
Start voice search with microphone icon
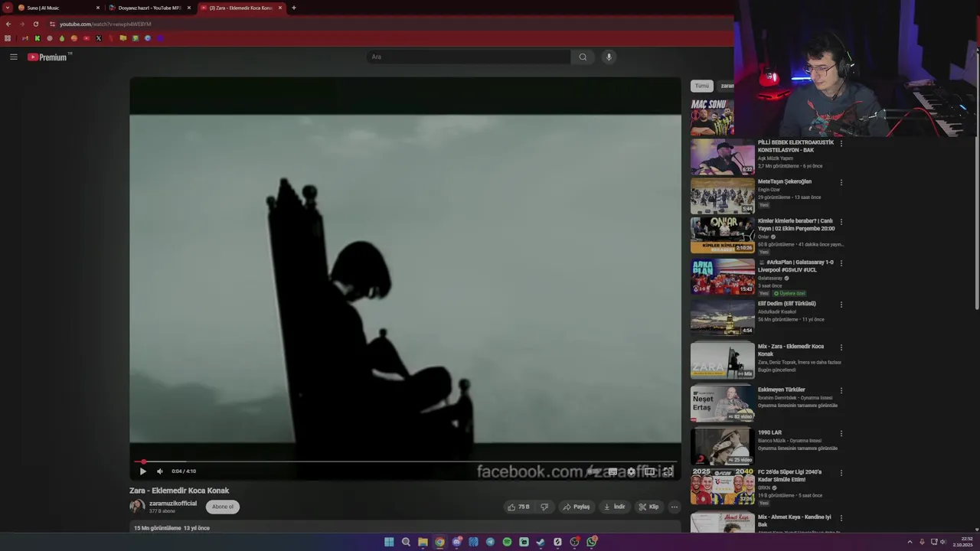[x=609, y=57]
